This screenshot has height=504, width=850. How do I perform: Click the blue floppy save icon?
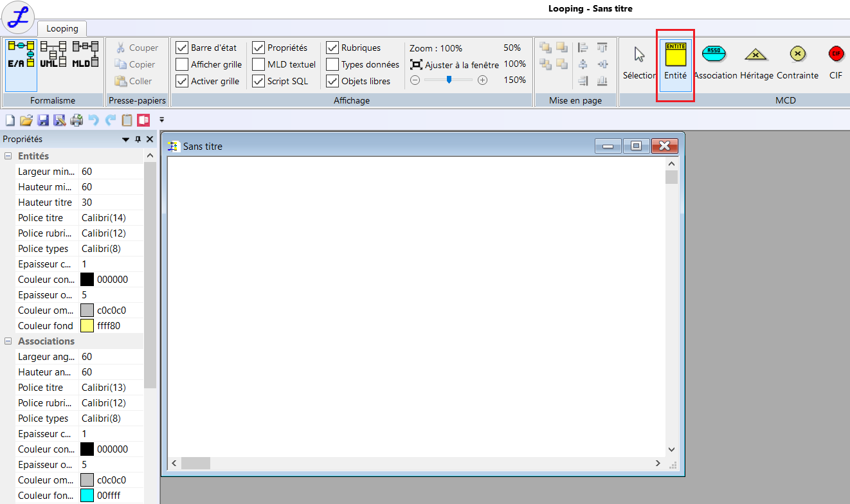pyautogui.click(x=43, y=120)
